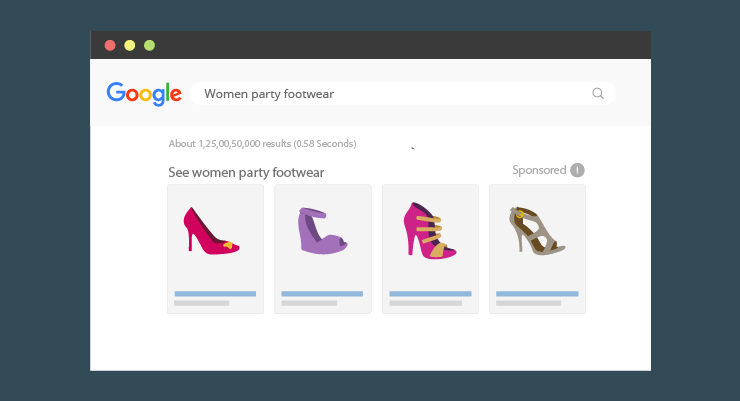
Task: Click the red close window button
Action: (x=110, y=45)
